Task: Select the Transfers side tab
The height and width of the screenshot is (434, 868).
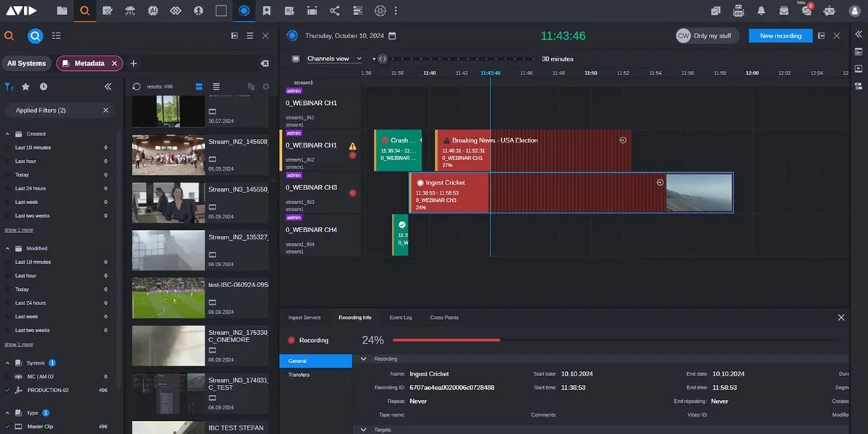Action: coord(315,375)
